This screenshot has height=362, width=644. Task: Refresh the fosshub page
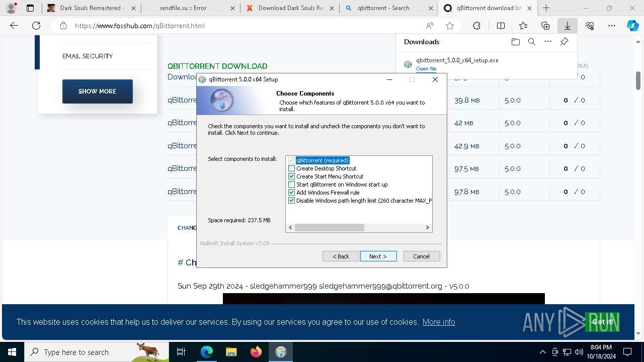[36, 26]
